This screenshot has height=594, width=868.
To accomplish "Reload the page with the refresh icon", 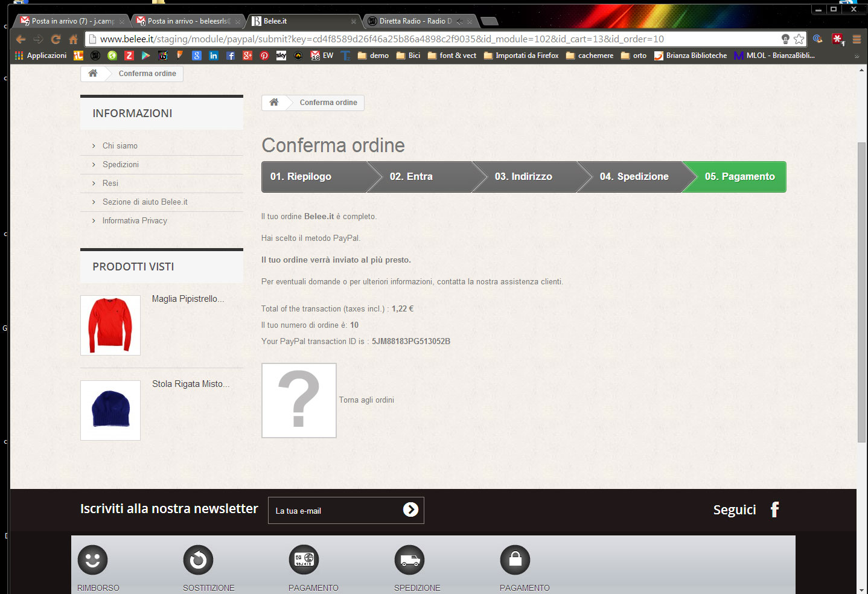I will point(56,39).
